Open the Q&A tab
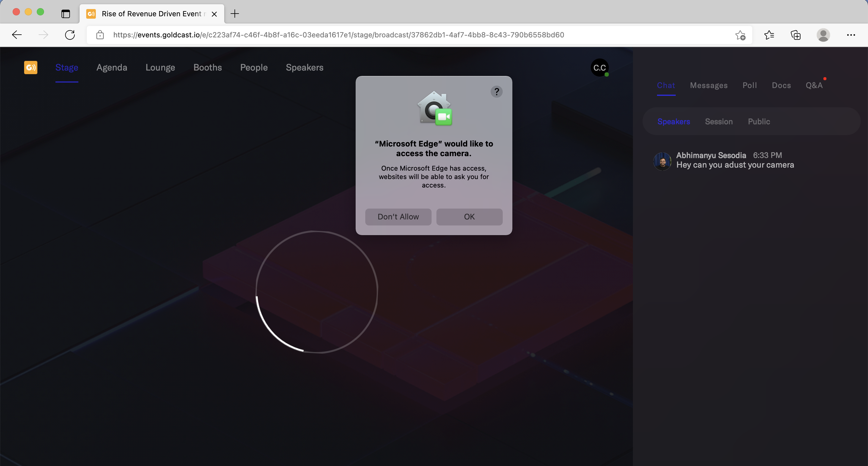 pyautogui.click(x=814, y=85)
